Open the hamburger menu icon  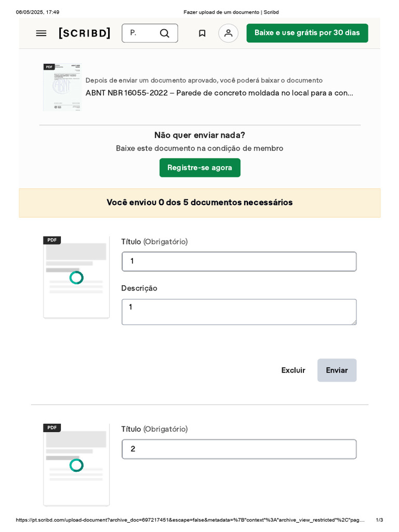coord(41,33)
